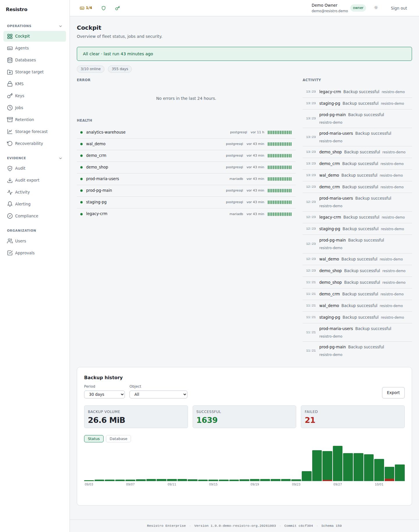This screenshot has width=419, height=532.
Task: Click the Successful 1639 stat card
Action: (244, 417)
